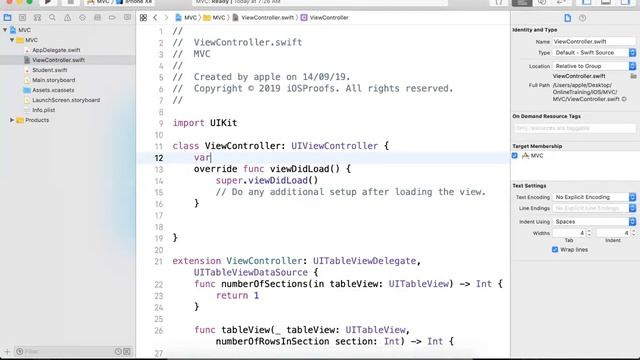Toggle MVC target membership checkbox
The height and width of the screenshot is (360, 640).
point(515,156)
